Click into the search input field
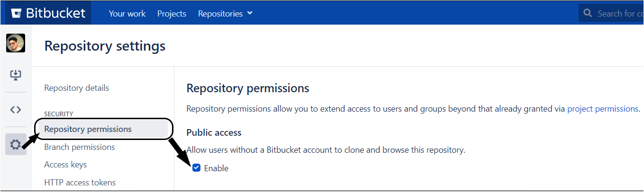644x192 pixels. click(x=611, y=13)
